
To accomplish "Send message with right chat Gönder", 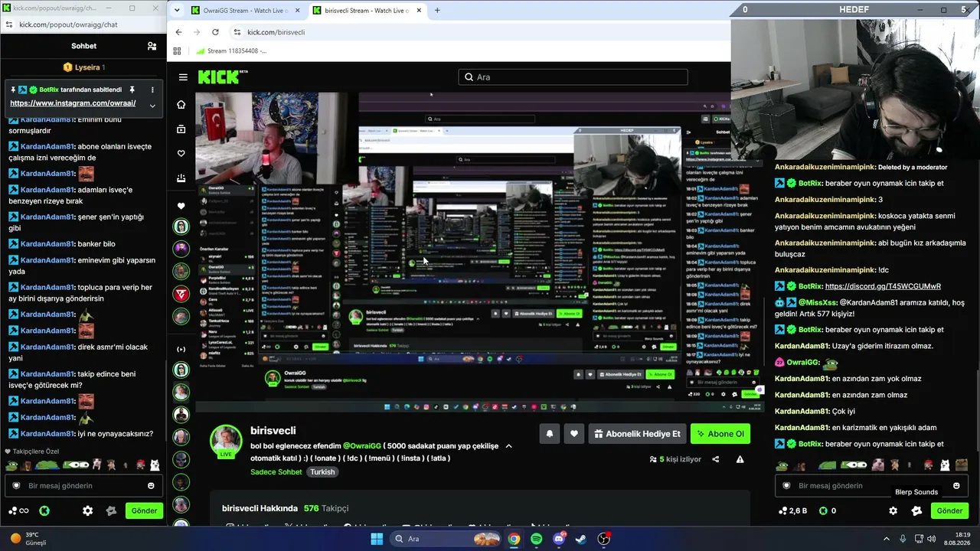I will [x=949, y=510].
